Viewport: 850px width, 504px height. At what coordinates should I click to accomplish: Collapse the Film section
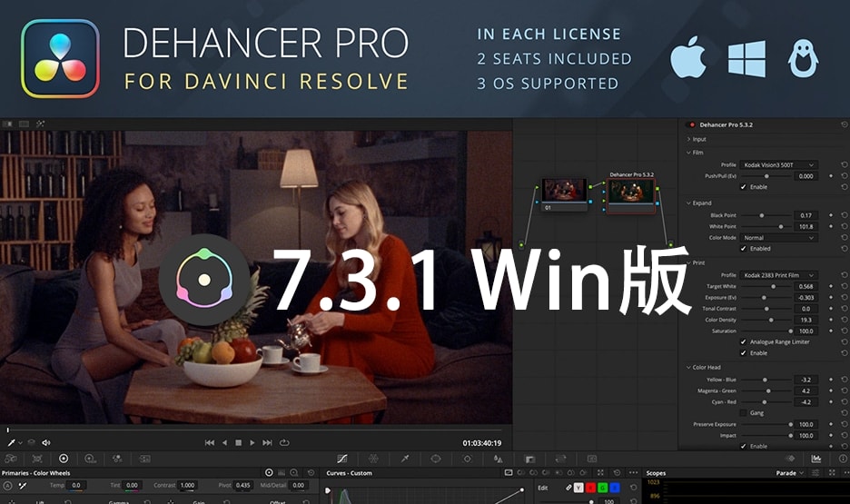[x=688, y=153]
